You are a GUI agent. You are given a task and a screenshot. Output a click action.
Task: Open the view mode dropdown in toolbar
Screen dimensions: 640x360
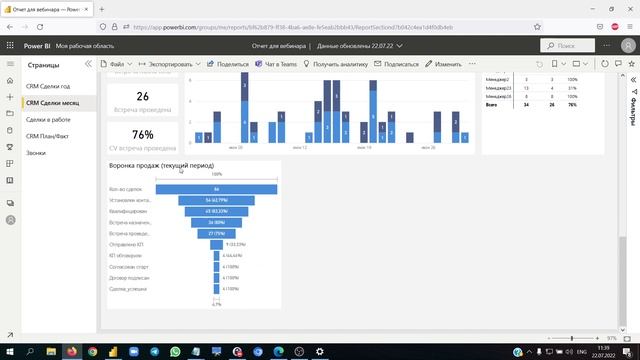pyautogui.click(x=580, y=64)
